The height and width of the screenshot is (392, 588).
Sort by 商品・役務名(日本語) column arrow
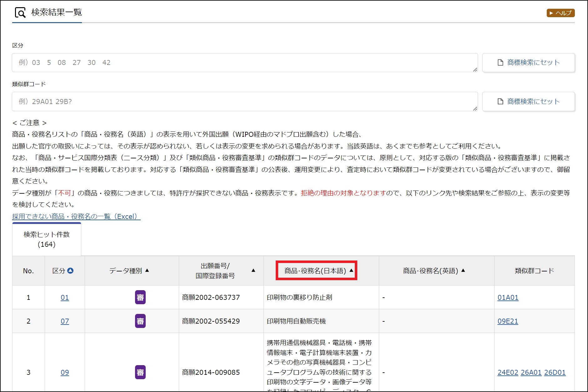tap(351, 270)
